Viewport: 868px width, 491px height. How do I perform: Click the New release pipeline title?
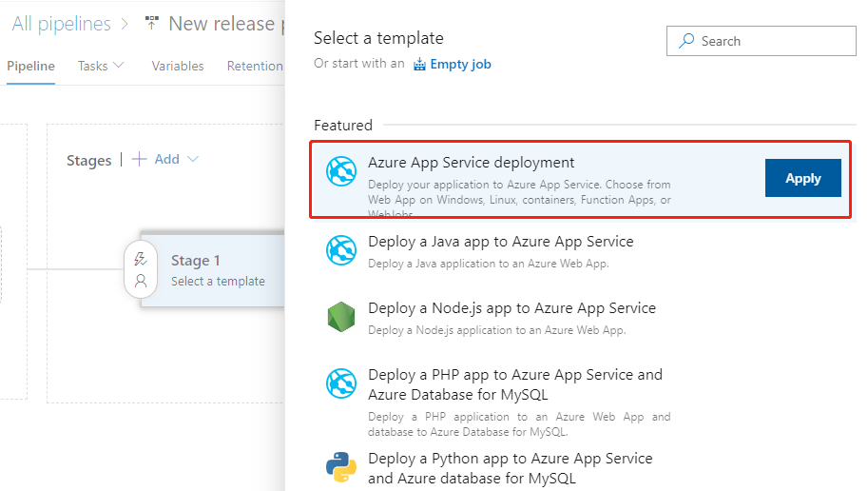point(226,24)
